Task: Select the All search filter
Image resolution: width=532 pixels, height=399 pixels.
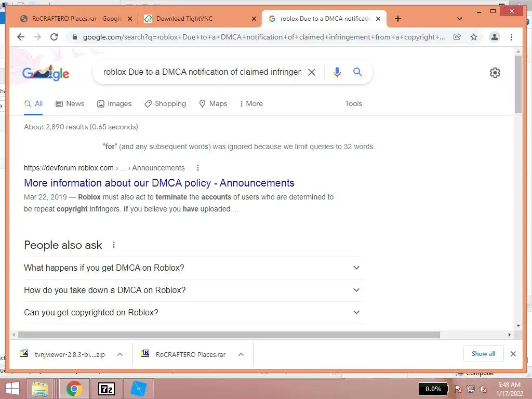Action: [x=34, y=104]
